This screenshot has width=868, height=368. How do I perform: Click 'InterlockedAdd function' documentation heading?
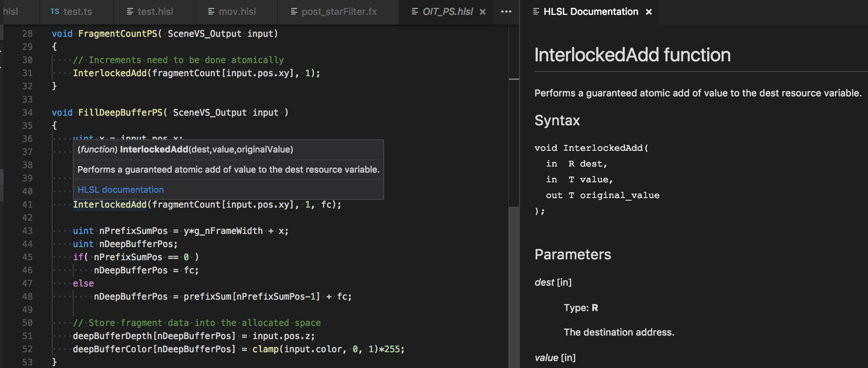[x=633, y=55]
